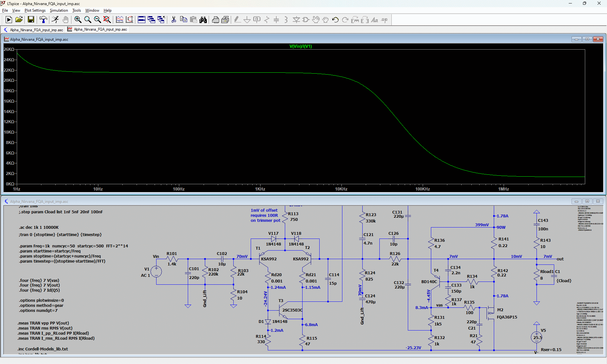The image size is (607, 364).
Task: Minimize the plot pane window
Action: tap(576, 39)
